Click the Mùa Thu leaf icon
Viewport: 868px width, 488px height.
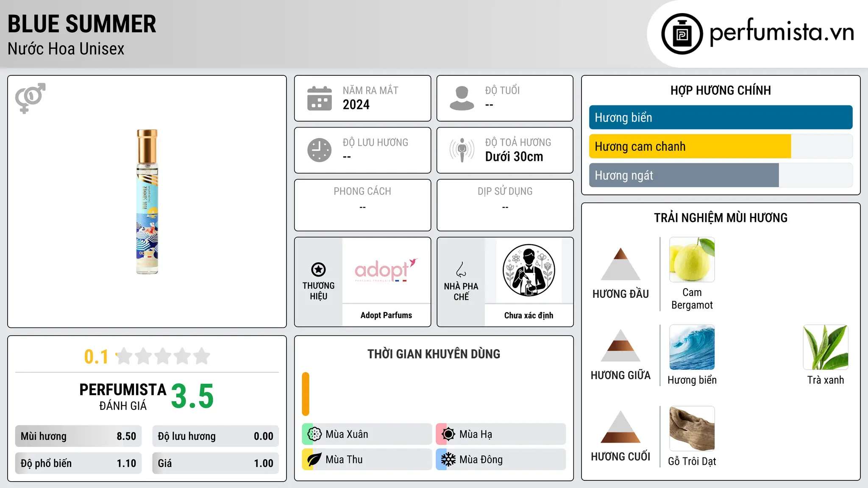pyautogui.click(x=314, y=460)
